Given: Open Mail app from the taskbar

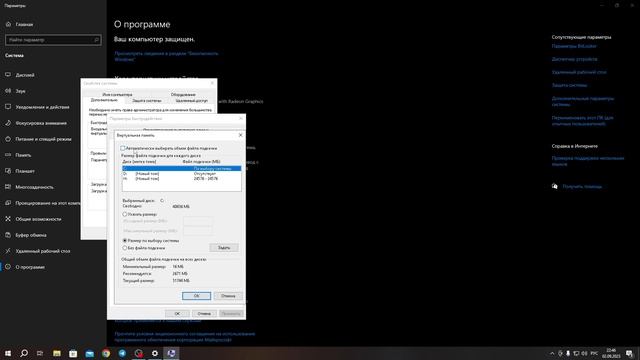Looking at the screenshot, I should click(89, 353).
